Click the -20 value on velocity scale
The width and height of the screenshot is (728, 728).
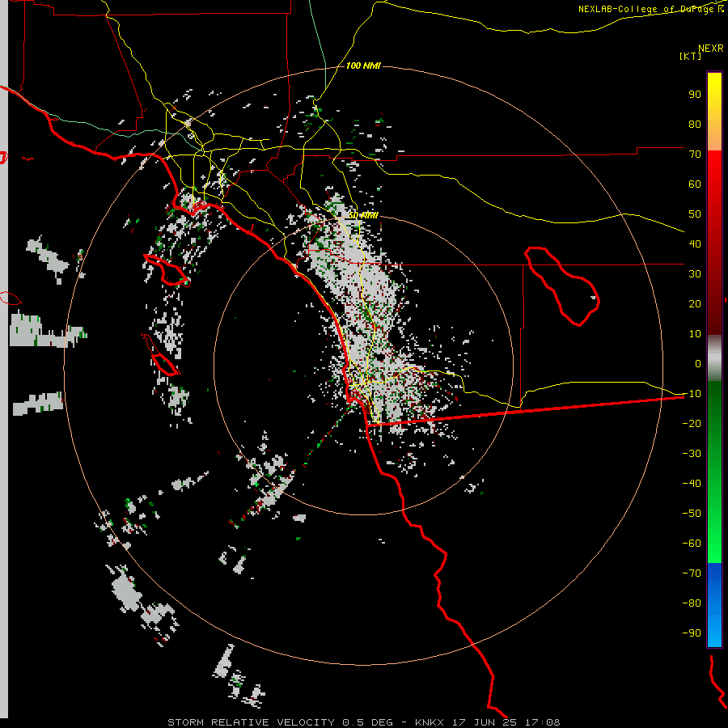692,423
